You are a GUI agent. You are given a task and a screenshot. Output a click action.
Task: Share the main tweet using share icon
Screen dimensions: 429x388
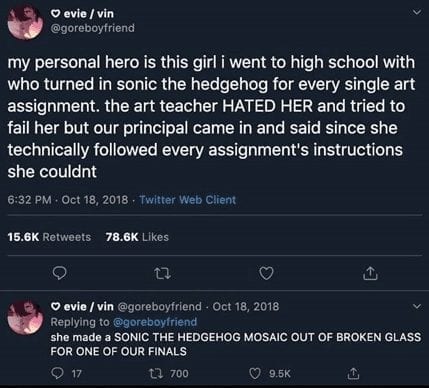click(370, 273)
